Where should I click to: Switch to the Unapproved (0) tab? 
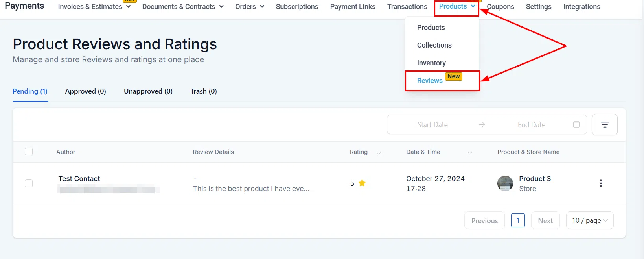pos(148,91)
